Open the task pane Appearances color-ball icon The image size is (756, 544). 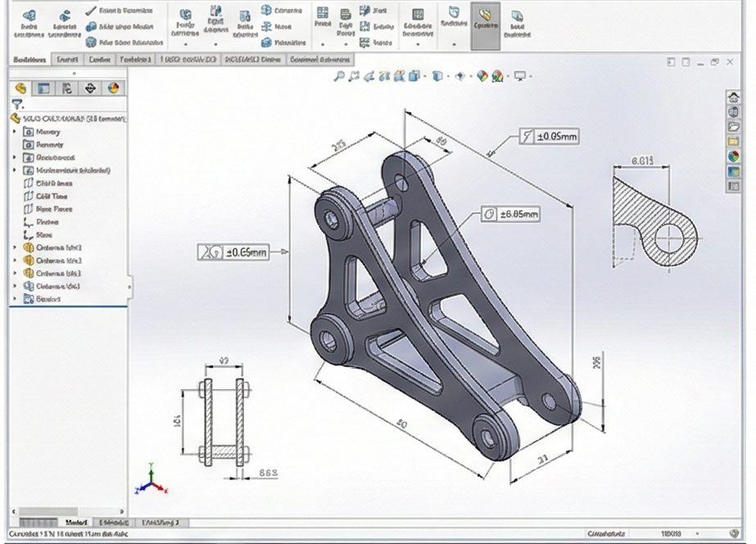733,156
